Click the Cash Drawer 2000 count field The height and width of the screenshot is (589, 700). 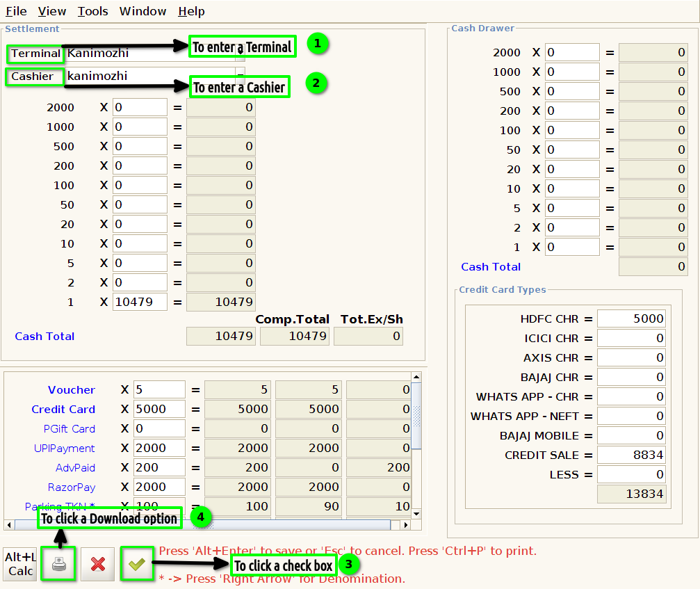pyautogui.click(x=573, y=52)
